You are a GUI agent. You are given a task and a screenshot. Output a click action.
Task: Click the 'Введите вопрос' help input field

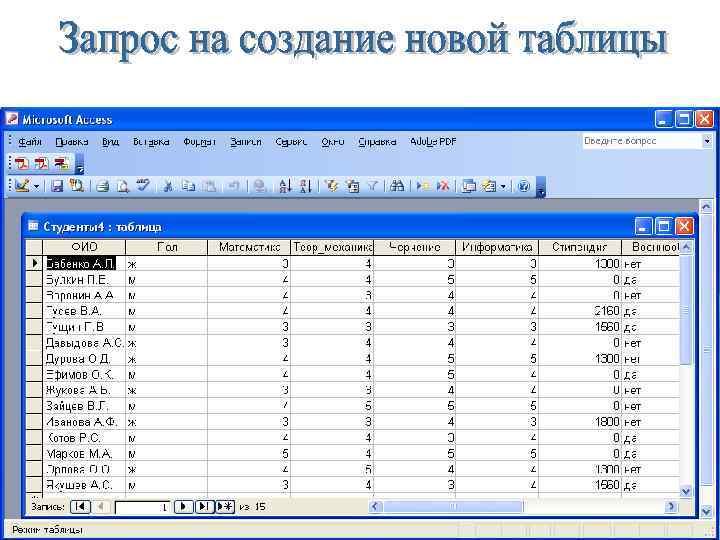coord(642,141)
